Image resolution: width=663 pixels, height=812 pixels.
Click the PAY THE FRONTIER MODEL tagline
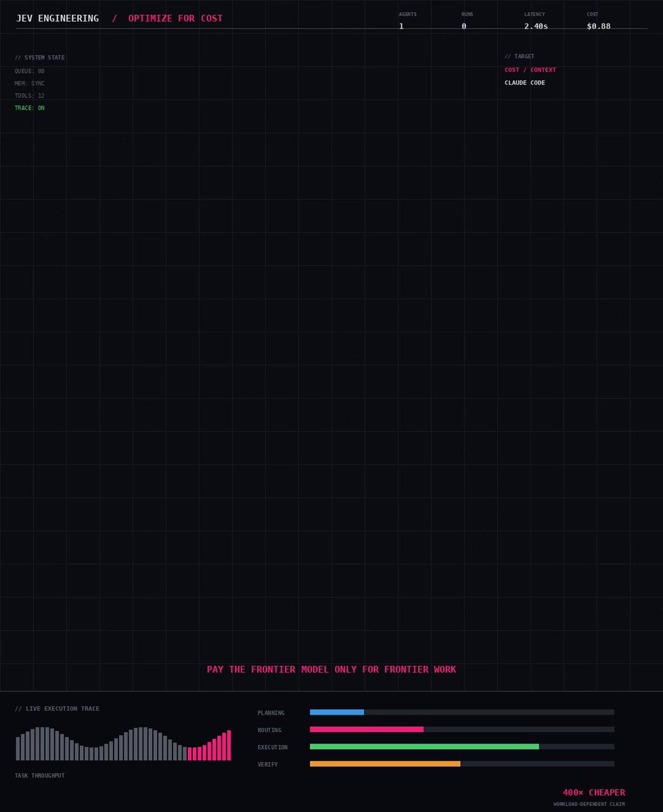[x=331, y=669]
